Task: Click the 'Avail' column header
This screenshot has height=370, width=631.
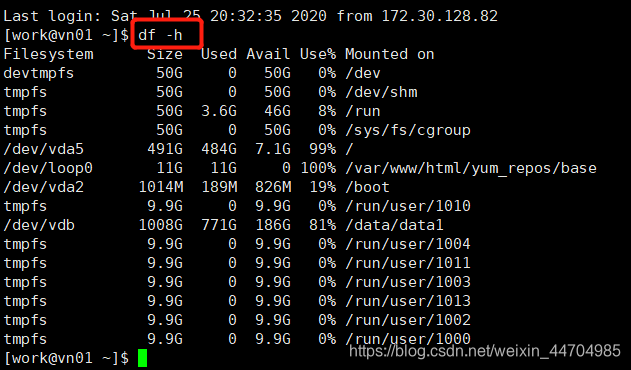Action: 268,54
